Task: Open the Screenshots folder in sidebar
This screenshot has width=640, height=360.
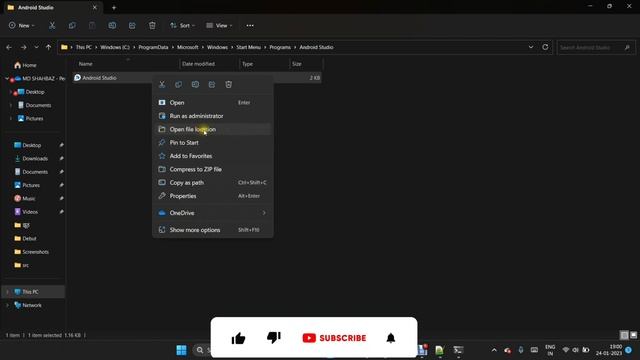Action: tap(36, 252)
